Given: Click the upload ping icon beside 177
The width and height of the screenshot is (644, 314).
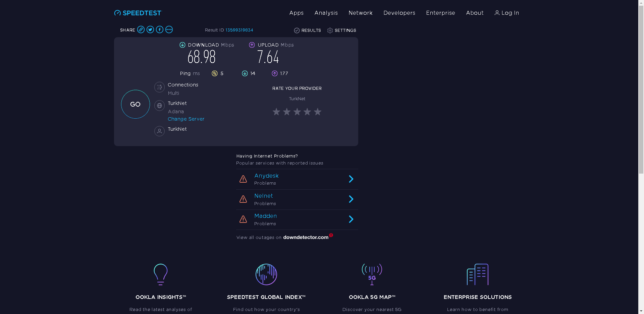Looking at the screenshot, I should pos(275,73).
